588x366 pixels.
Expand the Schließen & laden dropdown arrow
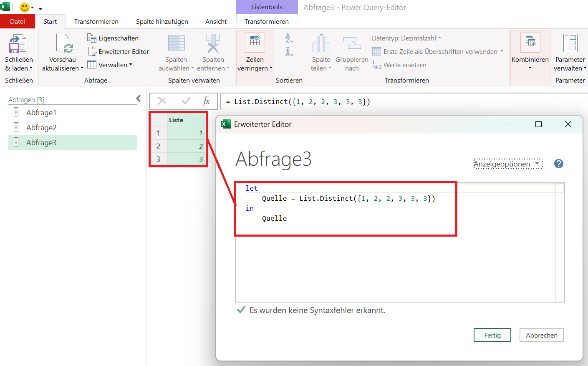point(31,68)
